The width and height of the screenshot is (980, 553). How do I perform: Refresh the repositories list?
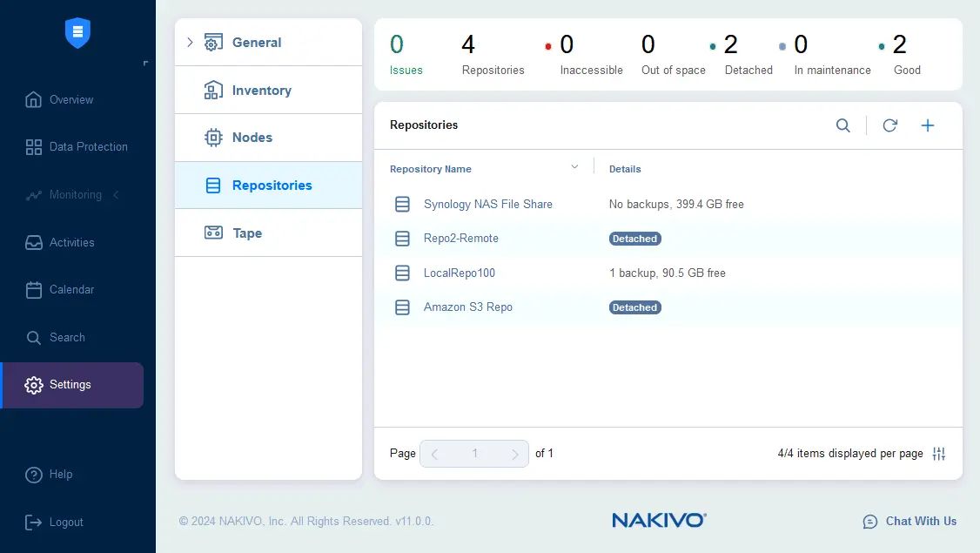point(890,125)
